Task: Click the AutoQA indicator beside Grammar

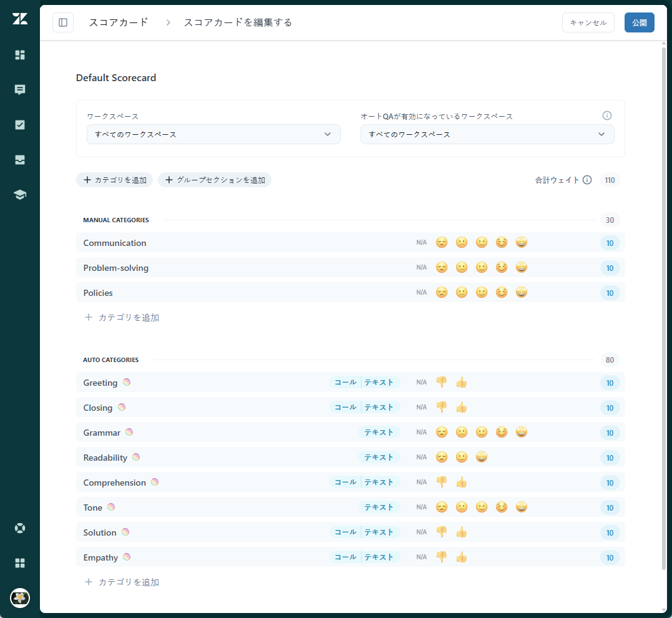Action: point(129,432)
